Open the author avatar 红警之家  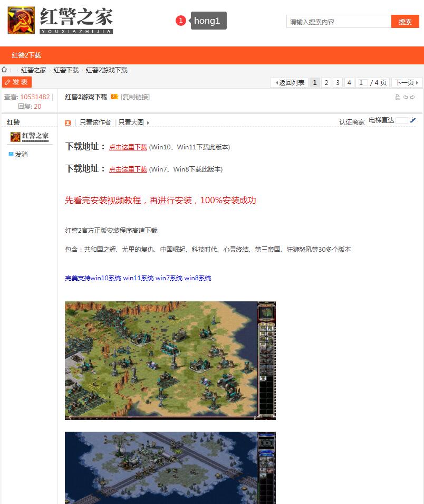pos(30,137)
